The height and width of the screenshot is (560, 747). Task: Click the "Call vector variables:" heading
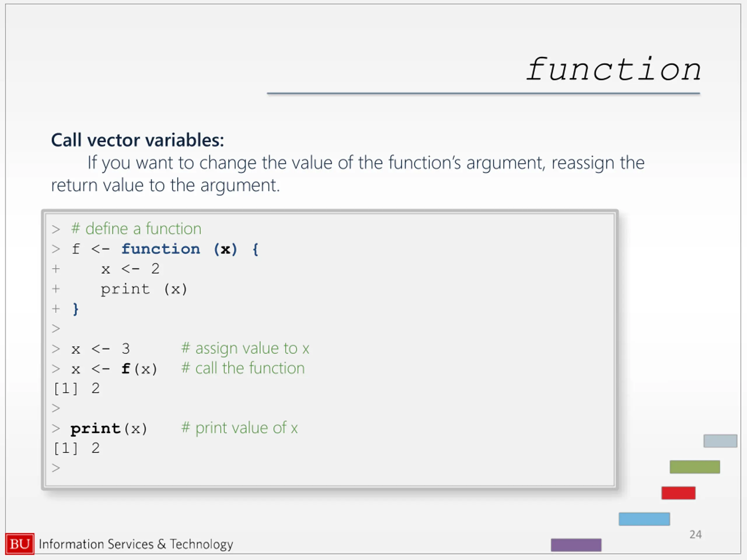click(137, 140)
